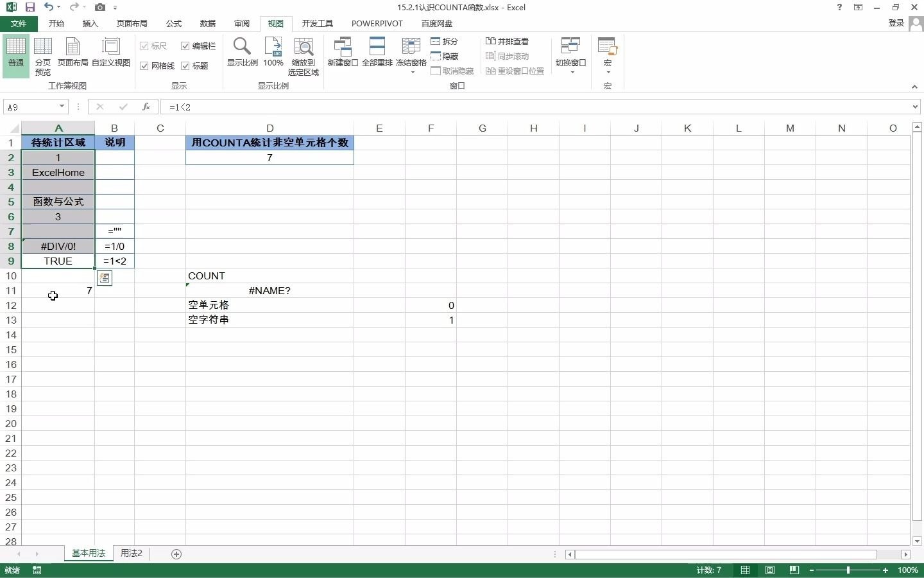The height and width of the screenshot is (578, 924).
Task: Switch to 页面布局 view
Action: pyautogui.click(x=73, y=55)
